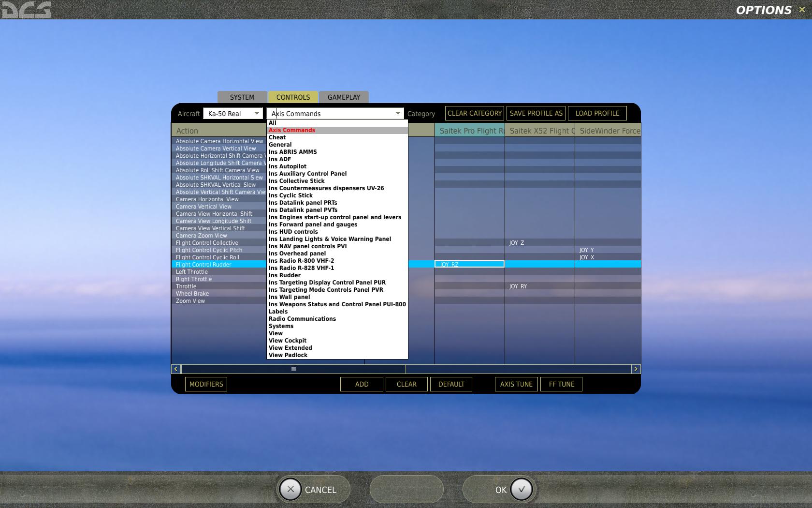Open the Aircraft dropdown showing Ka-50 Real
This screenshot has height=508, width=812.
click(233, 114)
